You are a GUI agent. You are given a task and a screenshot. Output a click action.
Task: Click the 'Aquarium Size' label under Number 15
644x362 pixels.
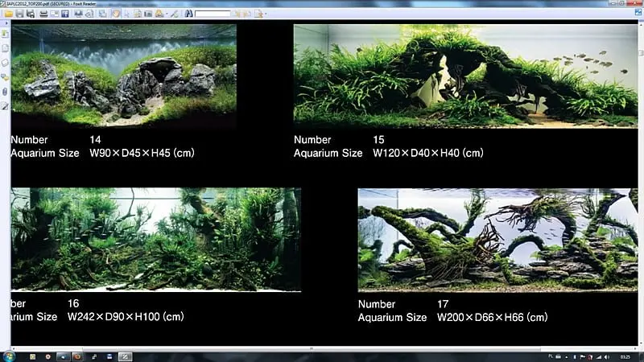328,153
